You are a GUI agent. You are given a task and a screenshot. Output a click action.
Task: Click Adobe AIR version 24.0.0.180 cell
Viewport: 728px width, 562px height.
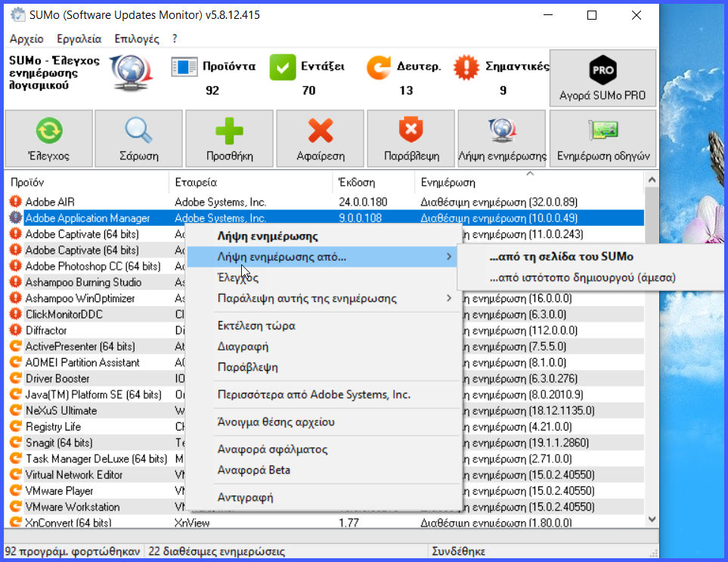coord(363,202)
